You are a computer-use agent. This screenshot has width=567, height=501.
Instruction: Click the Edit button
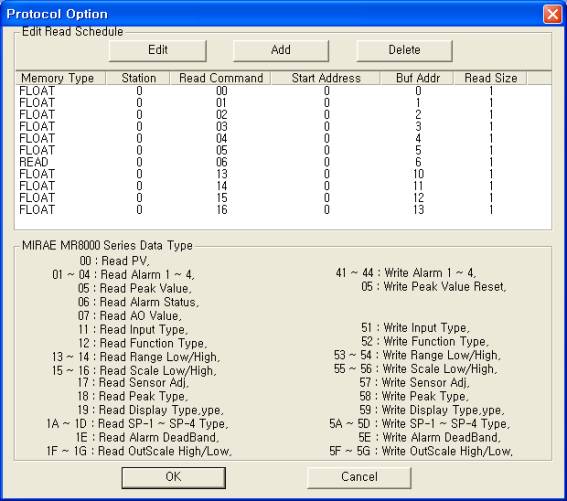[x=158, y=50]
